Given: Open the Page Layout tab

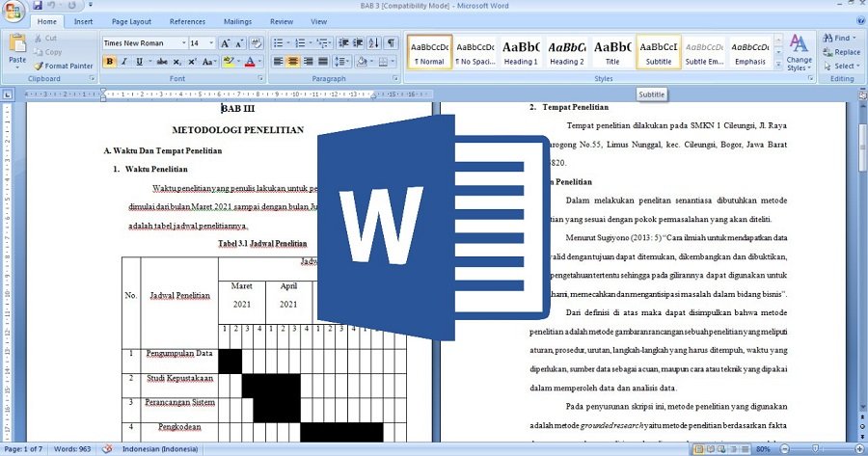Looking at the screenshot, I should tap(131, 21).
